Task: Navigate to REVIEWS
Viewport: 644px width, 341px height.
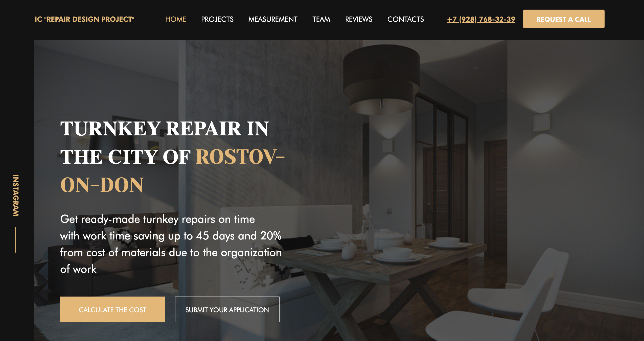Action: pyautogui.click(x=359, y=19)
